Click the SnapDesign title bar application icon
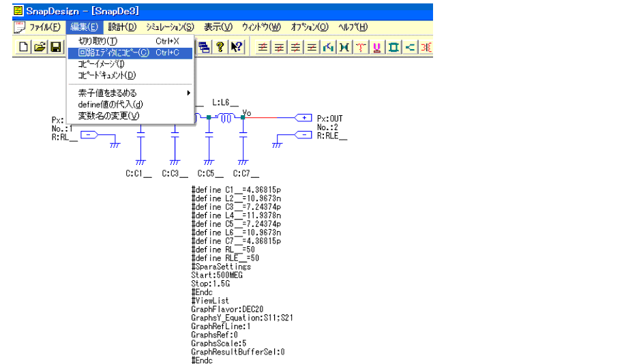The width and height of the screenshot is (639, 364). (18, 11)
